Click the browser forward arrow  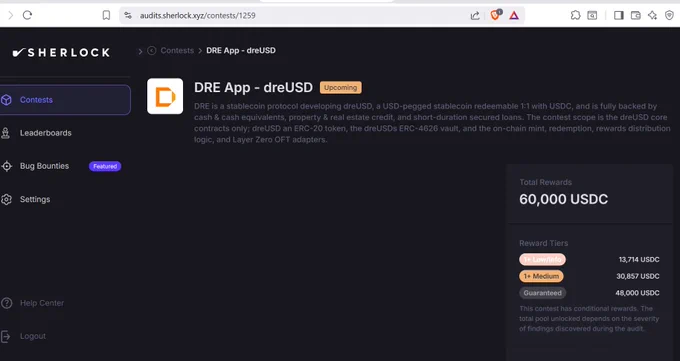[x=11, y=16]
